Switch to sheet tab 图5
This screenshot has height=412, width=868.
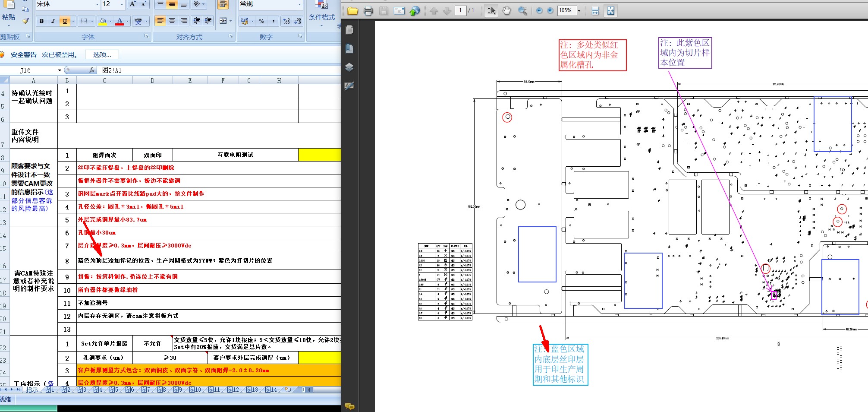(x=114, y=390)
